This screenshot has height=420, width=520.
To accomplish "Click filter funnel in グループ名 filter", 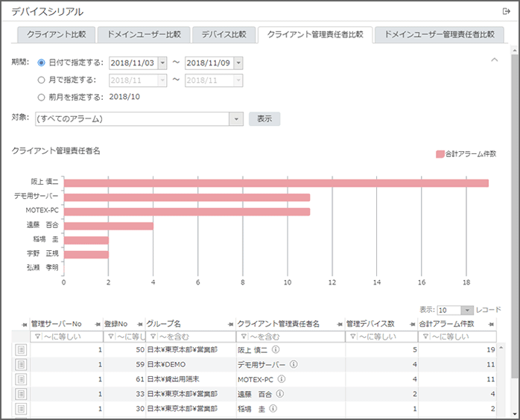I will 153,337.
